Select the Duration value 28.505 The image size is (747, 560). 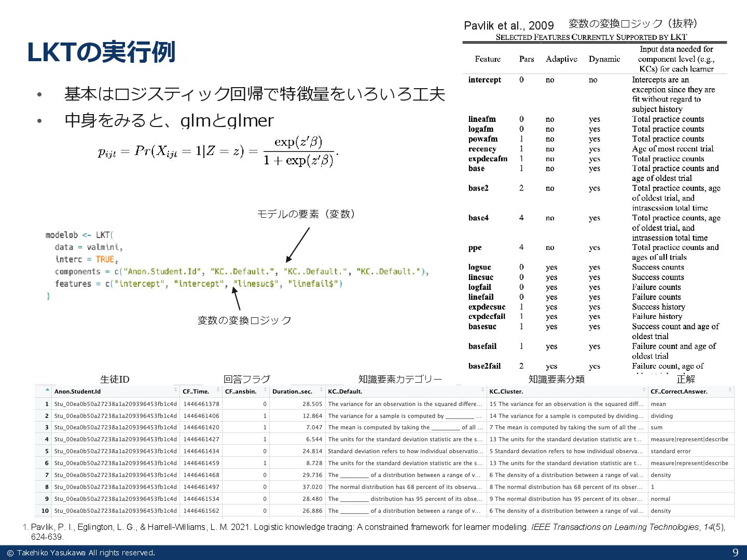312,404
